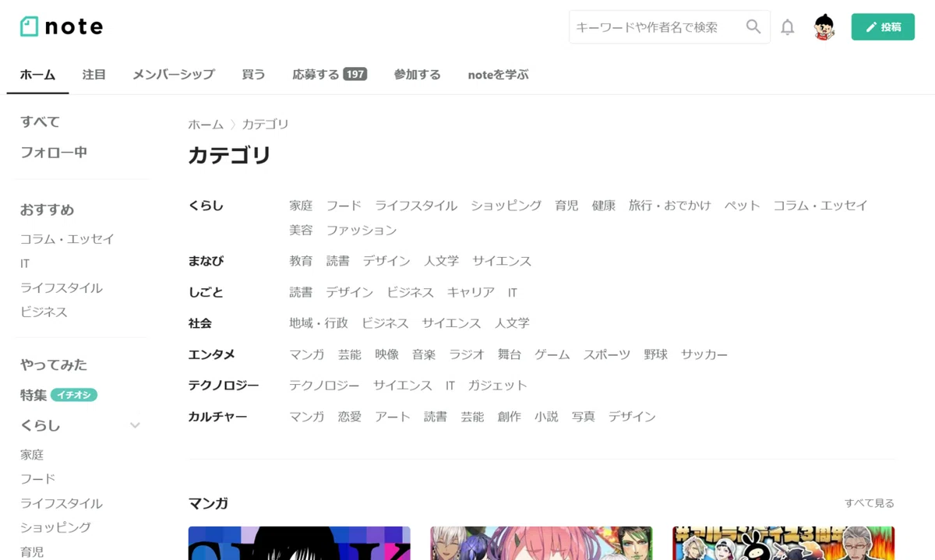This screenshot has width=935, height=560.
Task: Open the noteを学ぶ tab
Action: pos(498,75)
